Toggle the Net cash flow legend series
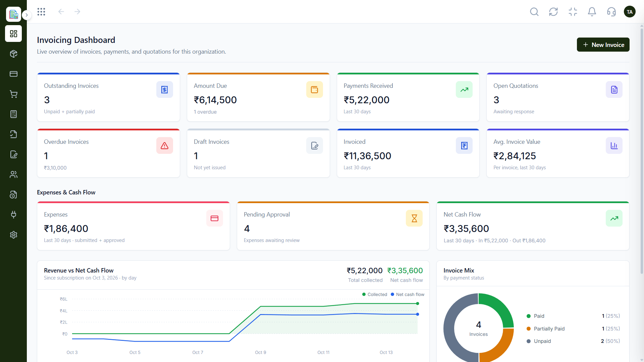Image resolution: width=644 pixels, height=362 pixels. [408, 294]
